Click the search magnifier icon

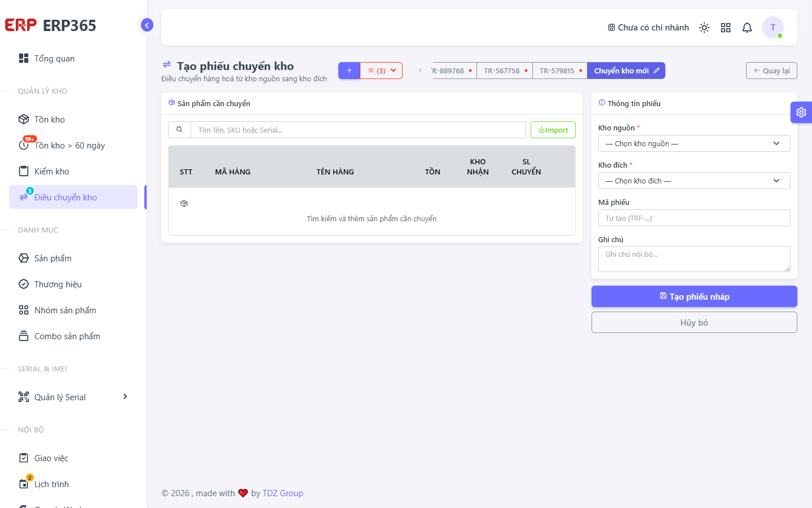point(179,130)
